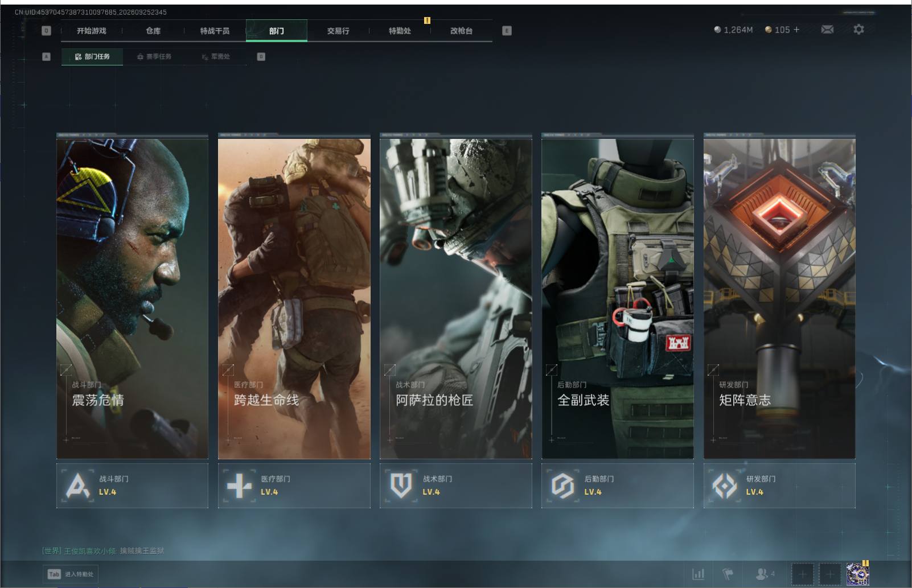Switch to the 特战干员 tab

click(x=215, y=31)
